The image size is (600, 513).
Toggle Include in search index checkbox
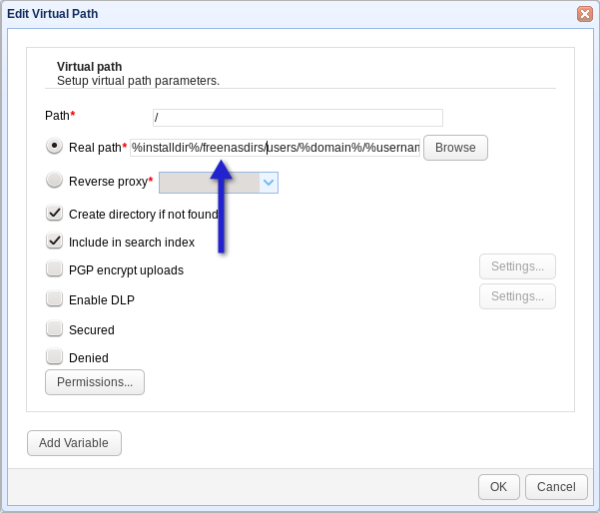[54, 241]
